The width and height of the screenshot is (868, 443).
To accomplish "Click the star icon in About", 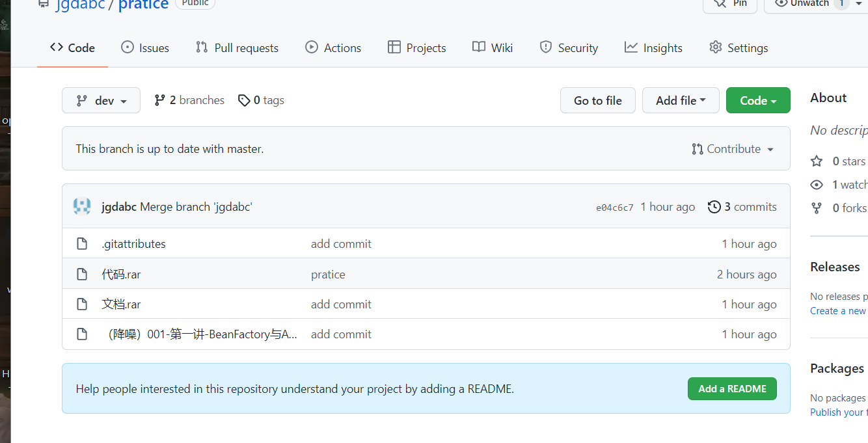I will coord(817,161).
